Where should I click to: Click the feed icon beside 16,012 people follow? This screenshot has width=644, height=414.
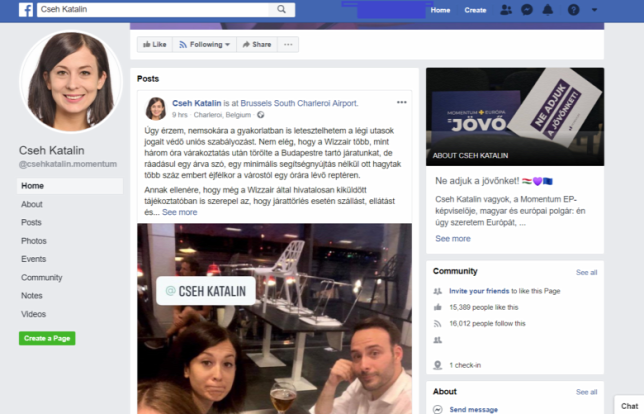point(437,324)
